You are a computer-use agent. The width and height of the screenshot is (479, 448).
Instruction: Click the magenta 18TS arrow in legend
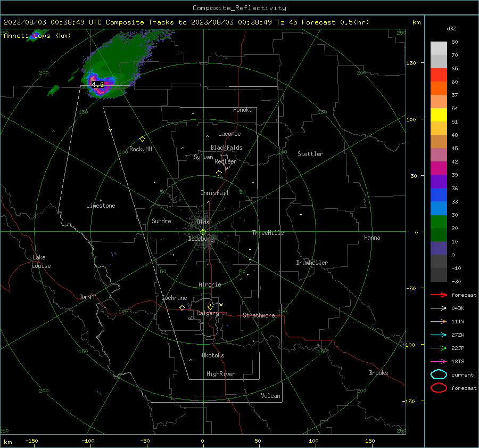coord(439,362)
